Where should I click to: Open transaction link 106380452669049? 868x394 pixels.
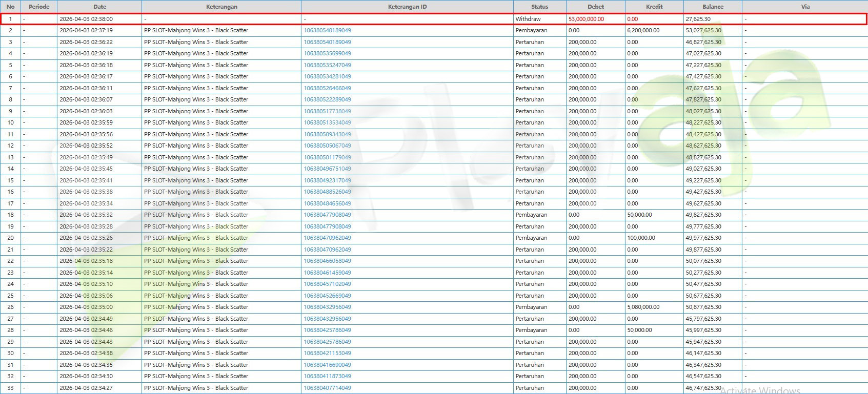pyautogui.click(x=327, y=296)
